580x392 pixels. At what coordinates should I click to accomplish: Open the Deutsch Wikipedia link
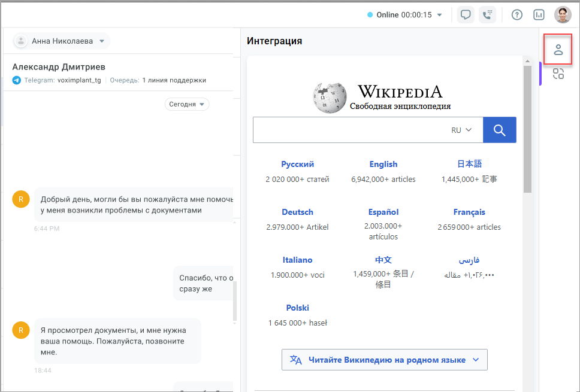tap(297, 212)
